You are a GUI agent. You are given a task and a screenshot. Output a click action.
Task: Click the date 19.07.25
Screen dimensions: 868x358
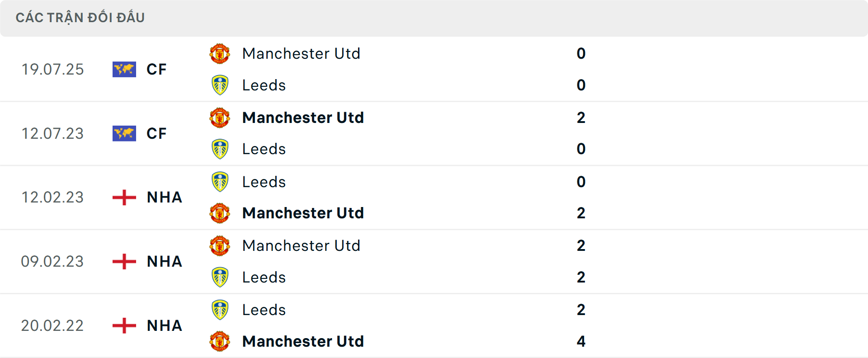point(52,69)
